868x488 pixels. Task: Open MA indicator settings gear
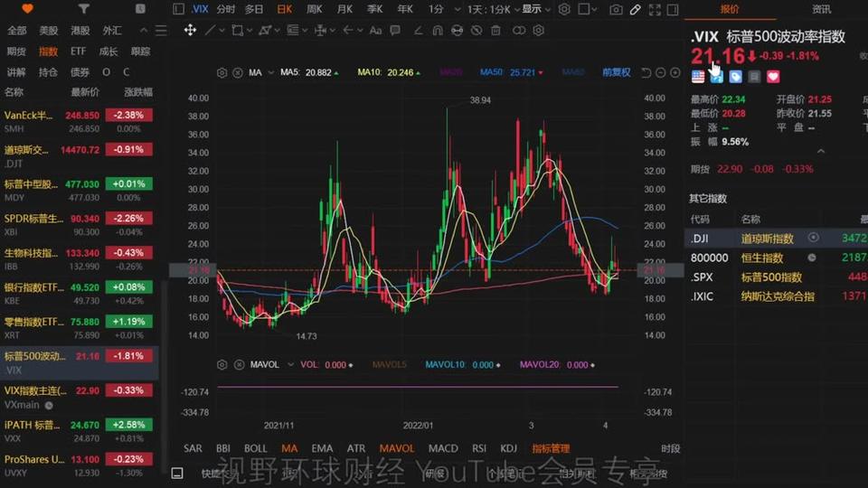click(222, 72)
